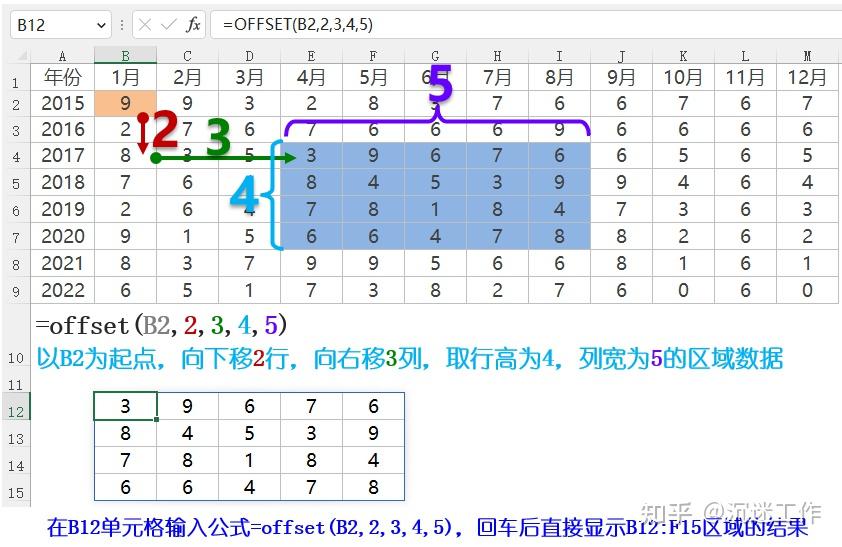Cancel the formula entry with the X icon
The height and width of the screenshot is (547, 842).
(145, 25)
